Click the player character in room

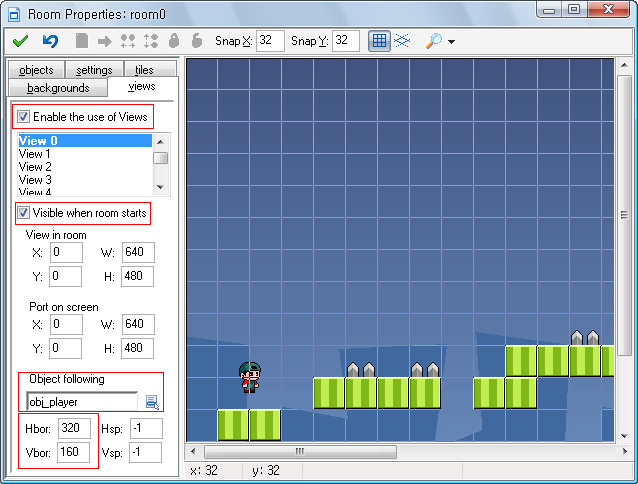(x=250, y=377)
